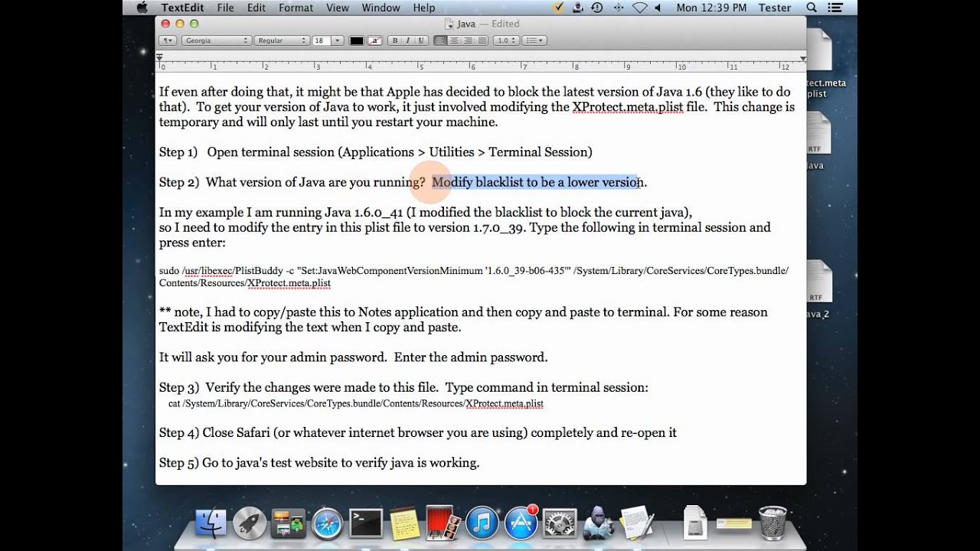
Task: Open Finder from the dock
Action: coord(211,523)
